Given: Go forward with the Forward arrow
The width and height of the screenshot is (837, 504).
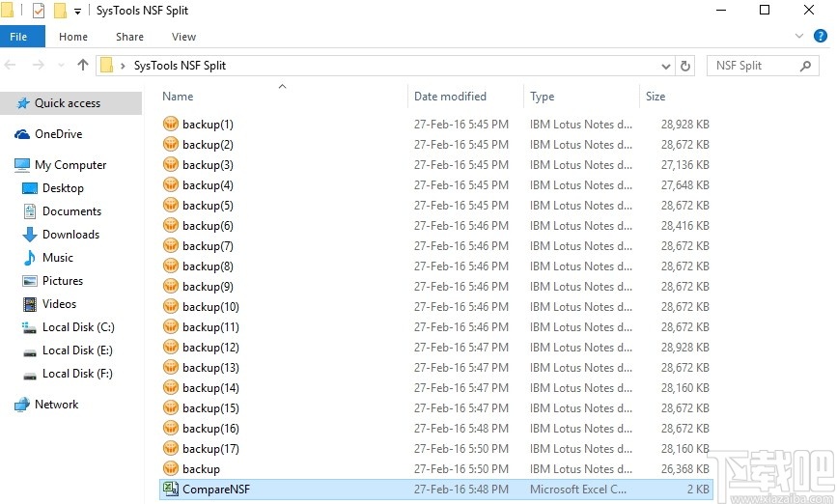Looking at the screenshot, I should click(39, 65).
